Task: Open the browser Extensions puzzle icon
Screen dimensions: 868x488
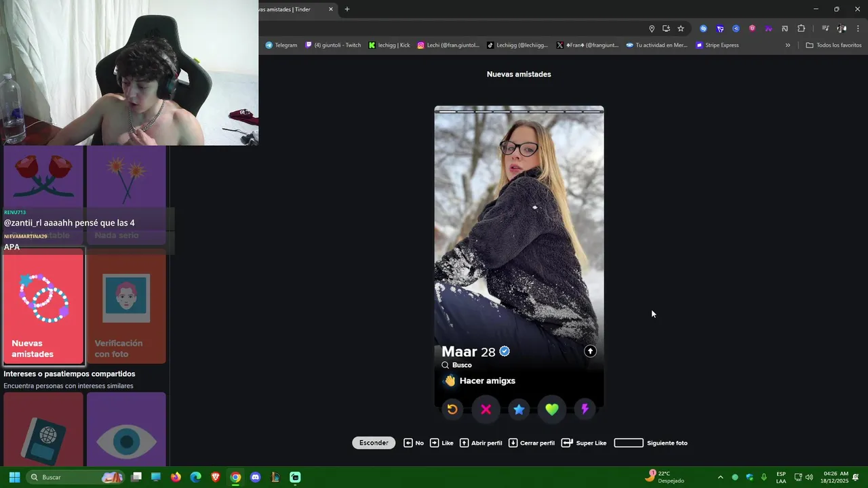Action: (x=801, y=28)
